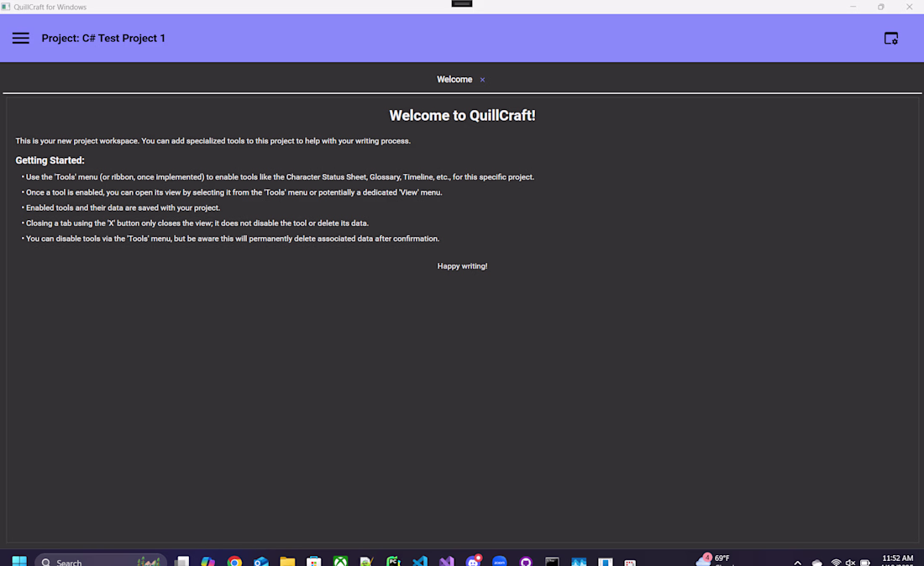Click the 'Welcome to QuillCraft!' heading

click(x=462, y=115)
